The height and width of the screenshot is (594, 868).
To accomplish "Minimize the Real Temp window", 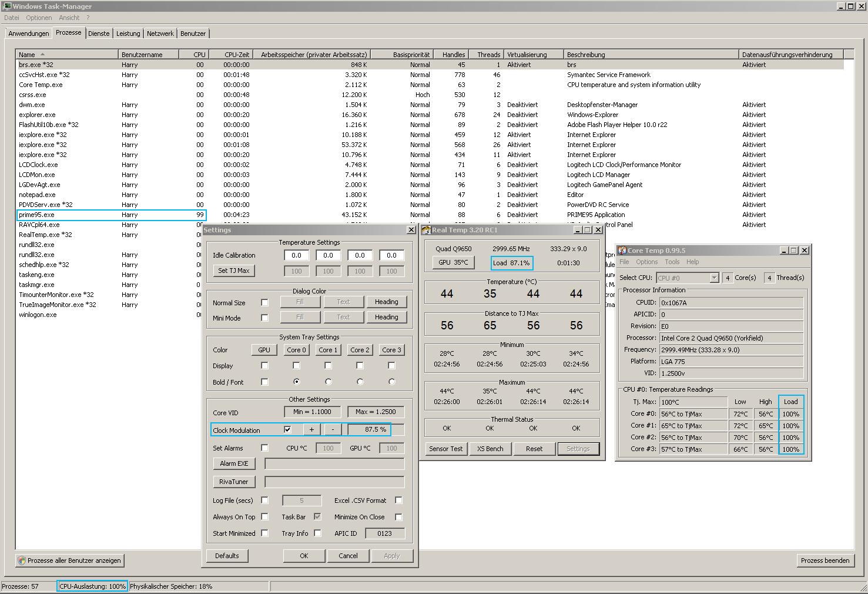I will click(578, 230).
